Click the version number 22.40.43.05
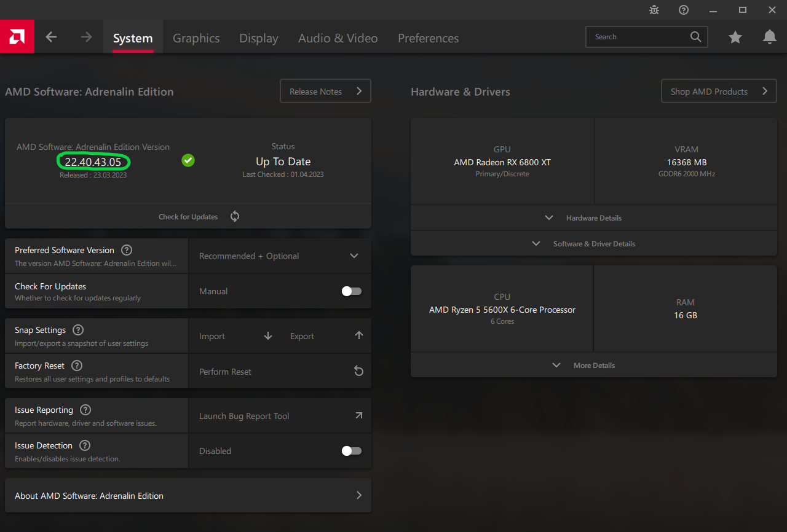Image resolution: width=787 pixels, height=532 pixels. [x=93, y=162]
